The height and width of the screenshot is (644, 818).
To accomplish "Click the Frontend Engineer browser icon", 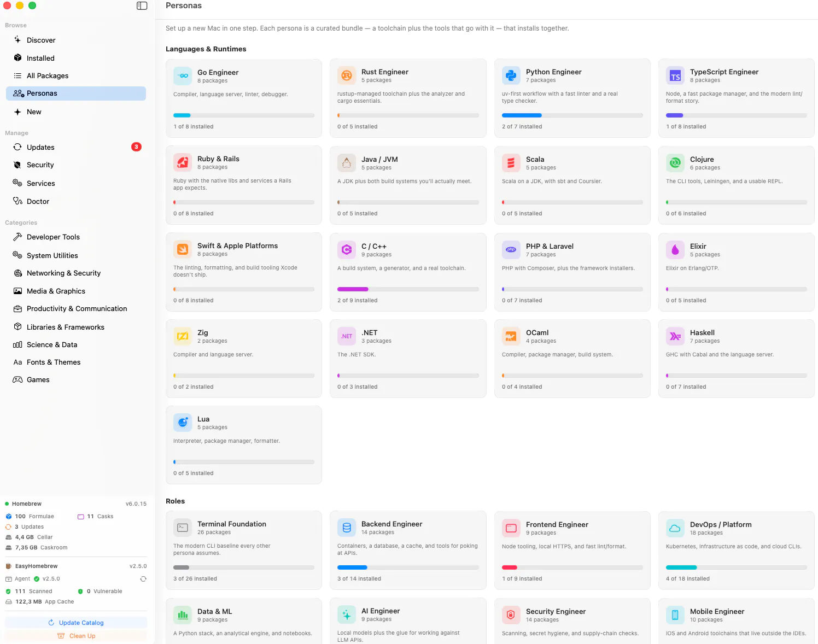I will click(511, 528).
